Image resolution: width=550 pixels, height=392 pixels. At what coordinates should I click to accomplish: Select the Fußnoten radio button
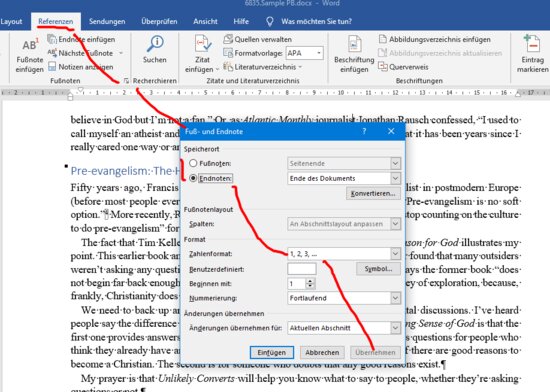(193, 163)
